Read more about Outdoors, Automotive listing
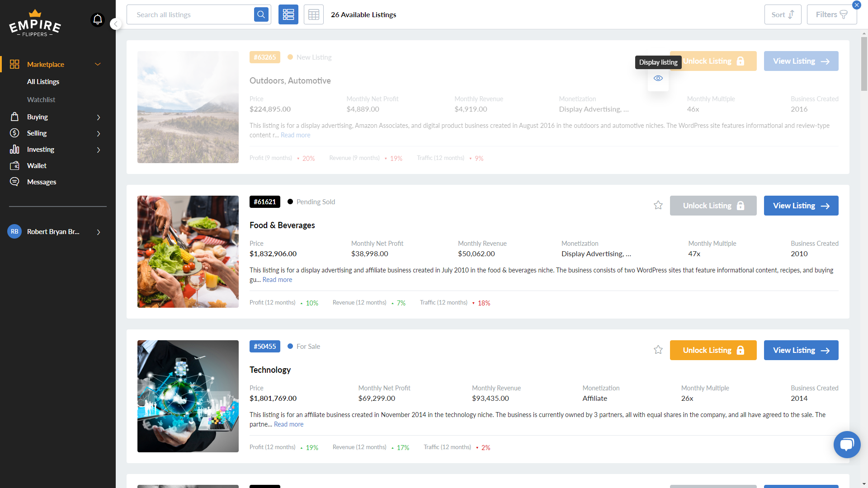 [x=296, y=135]
